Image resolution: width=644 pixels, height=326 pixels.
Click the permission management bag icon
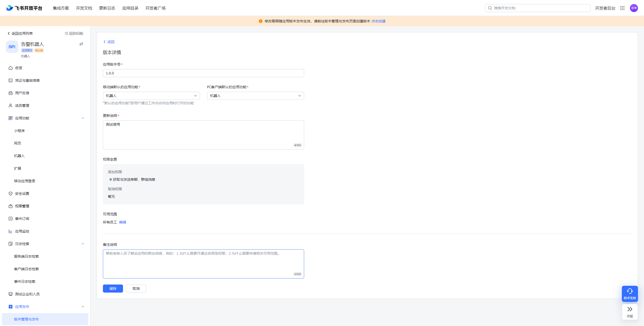[x=11, y=206]
